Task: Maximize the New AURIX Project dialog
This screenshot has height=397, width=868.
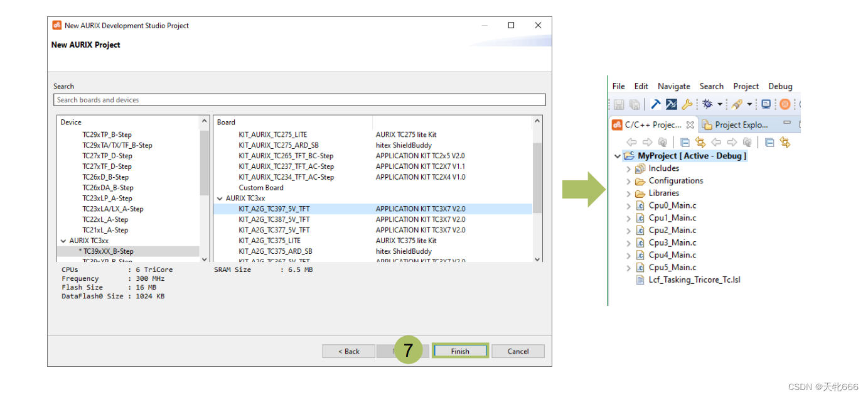Action: pyautogui.click(x=511, y=25)
